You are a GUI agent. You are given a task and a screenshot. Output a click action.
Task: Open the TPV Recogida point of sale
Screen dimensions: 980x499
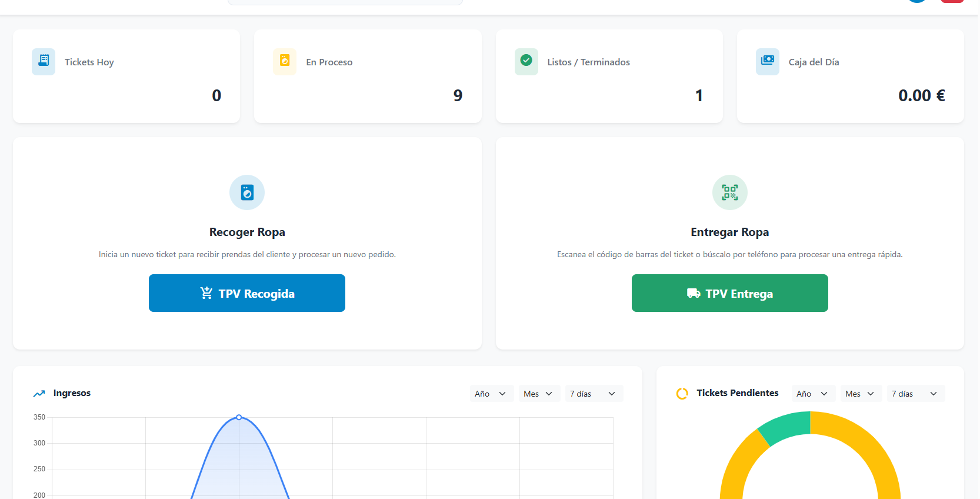247,293
